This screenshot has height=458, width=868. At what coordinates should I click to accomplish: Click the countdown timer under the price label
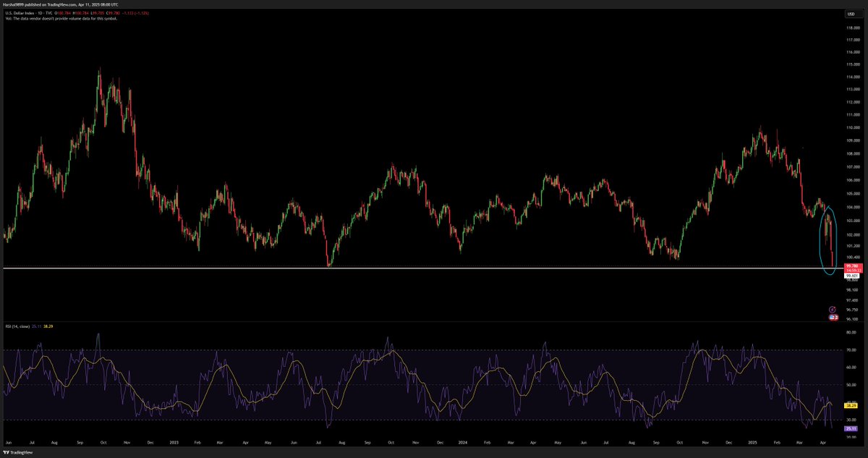[x=853, y=271]
